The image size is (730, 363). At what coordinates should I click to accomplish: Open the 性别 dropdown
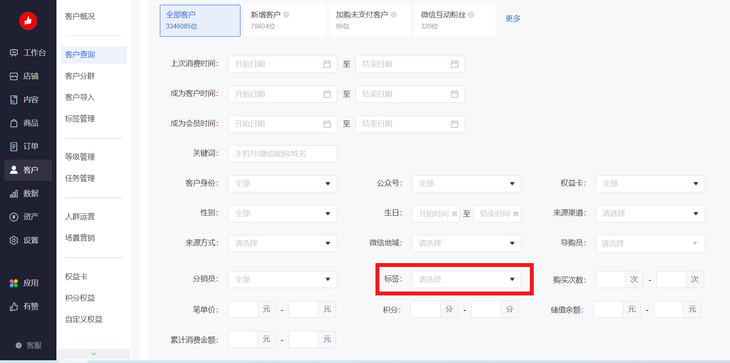[283, 214]
